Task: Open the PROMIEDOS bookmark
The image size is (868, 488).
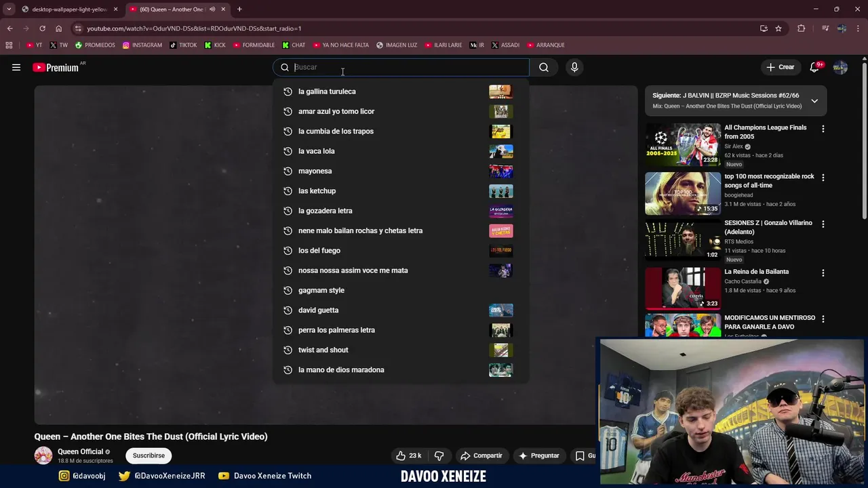Action: 95,45
